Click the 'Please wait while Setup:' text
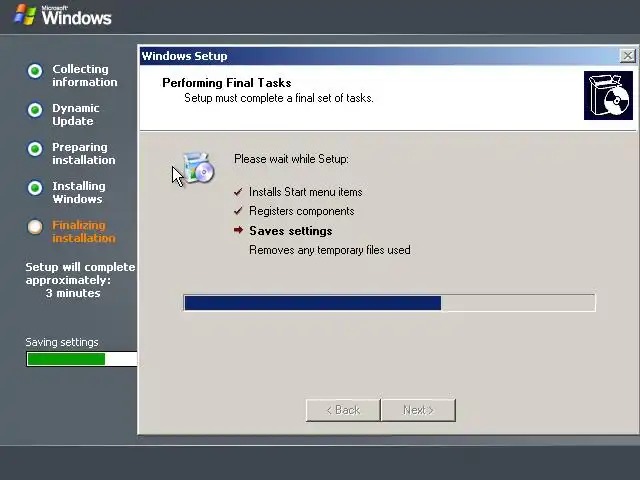Screen dimensions: 640x480 (291, 159)
